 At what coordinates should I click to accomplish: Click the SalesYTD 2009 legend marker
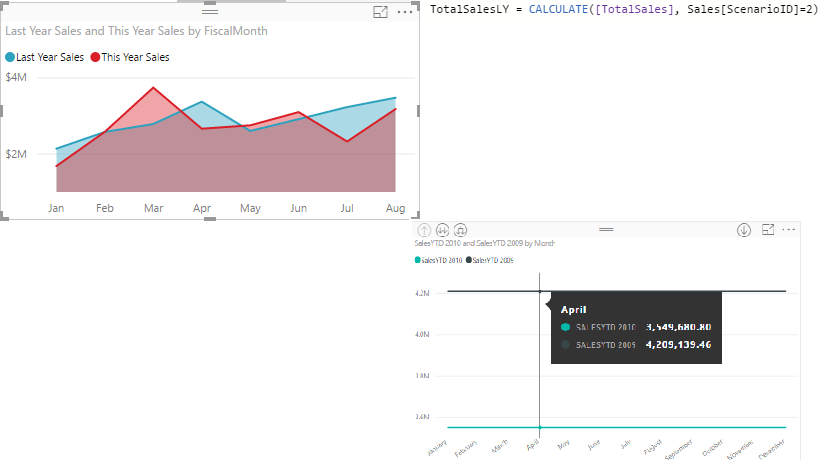pyautogui.click(x=469, y=260)
